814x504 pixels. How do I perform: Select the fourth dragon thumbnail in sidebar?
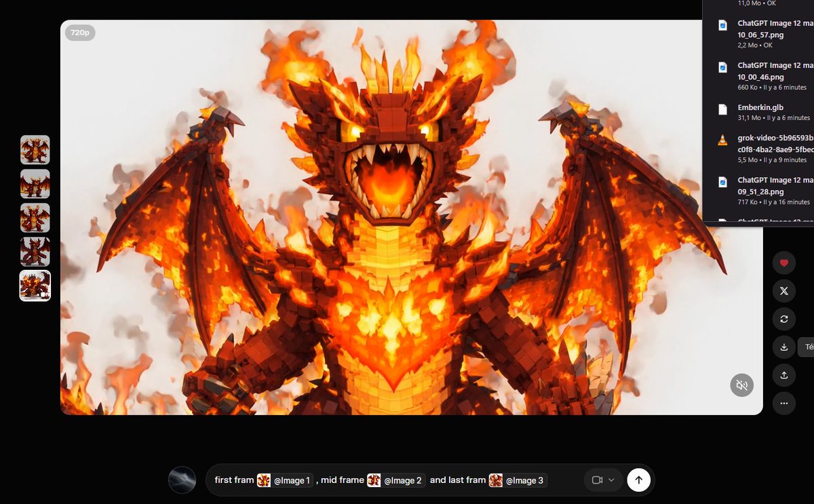pos(35,252)
